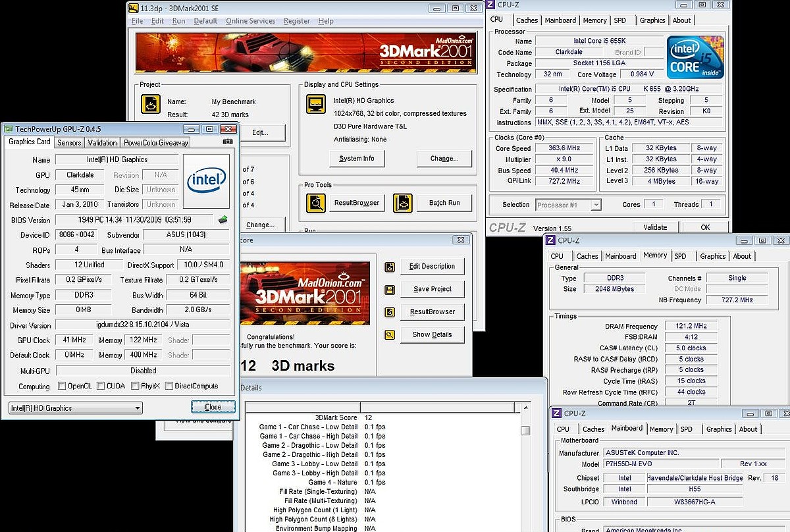Click the Edit Description icon
This screenshot has width=790, height=532.
pyautogui.click(x=390, y=267)
